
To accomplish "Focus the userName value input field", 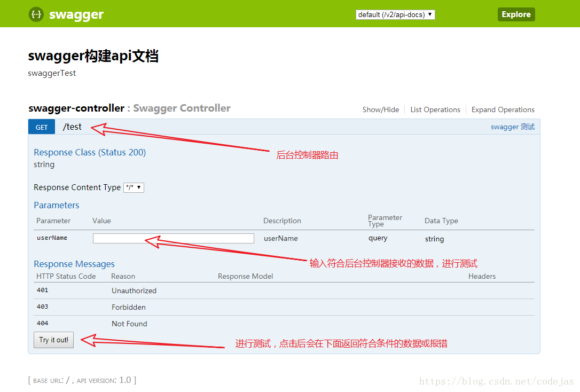I will click(x=174, y=238).
